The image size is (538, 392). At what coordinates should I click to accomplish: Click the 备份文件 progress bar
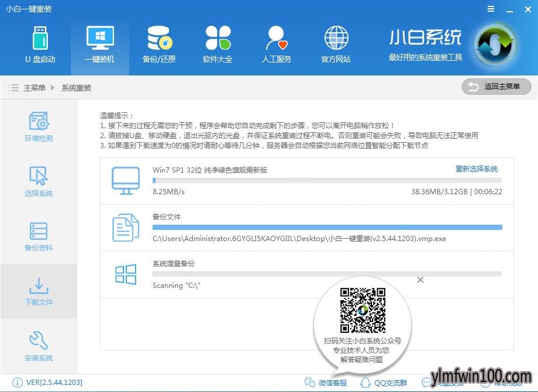pos(327,227)
